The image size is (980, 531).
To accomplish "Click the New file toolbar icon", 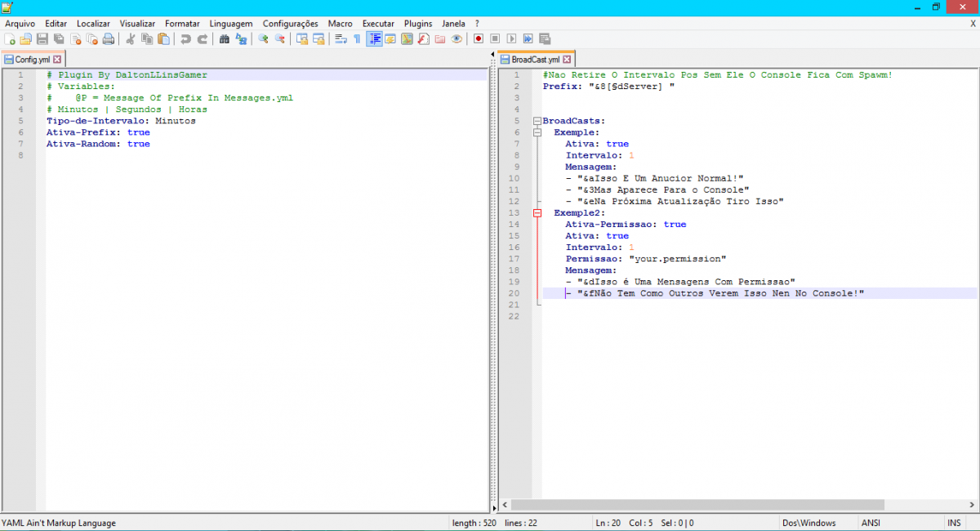I will point(9,38).
